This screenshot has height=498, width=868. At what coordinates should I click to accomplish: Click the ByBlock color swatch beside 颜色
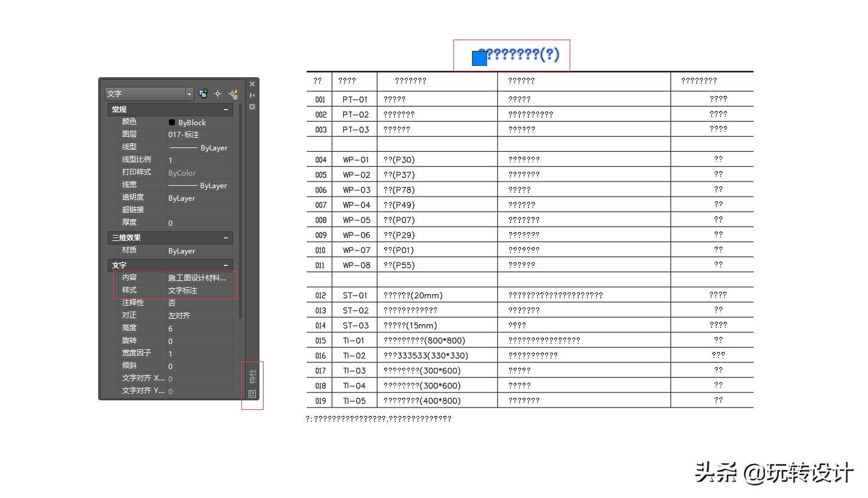pos(173,122)
